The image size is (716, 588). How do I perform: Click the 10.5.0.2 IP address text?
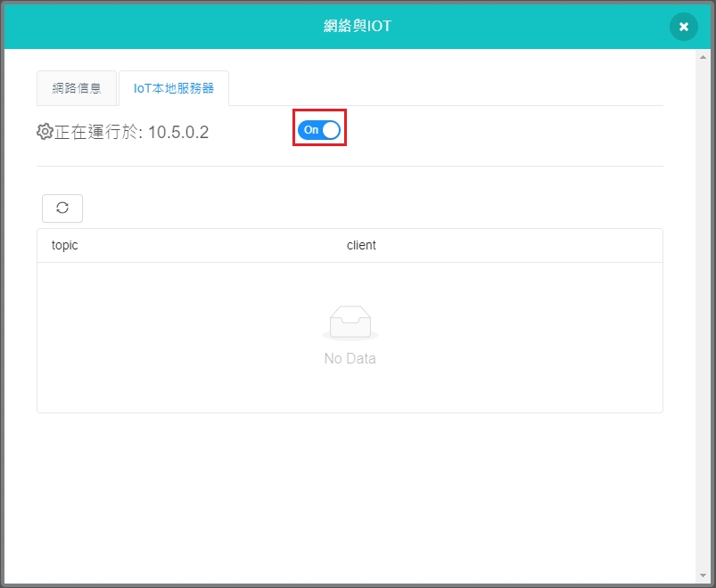(178, 133)
